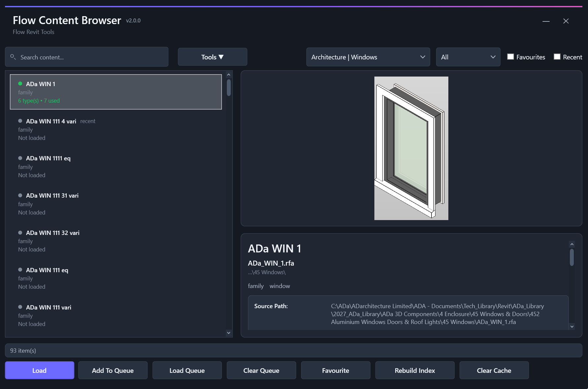Click details panel scrollbar thumb
Viewport: 588px width, 389px height.
tap(572, 257)
